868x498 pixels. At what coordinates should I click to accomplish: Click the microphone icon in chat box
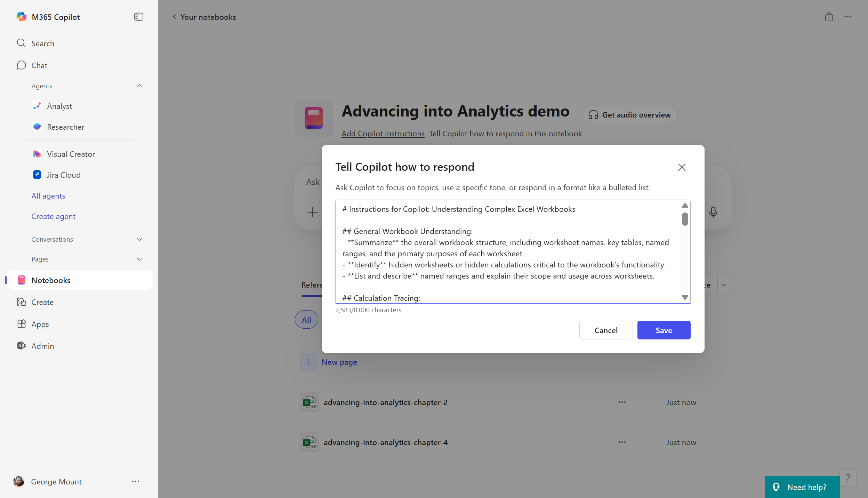(713, 212)
